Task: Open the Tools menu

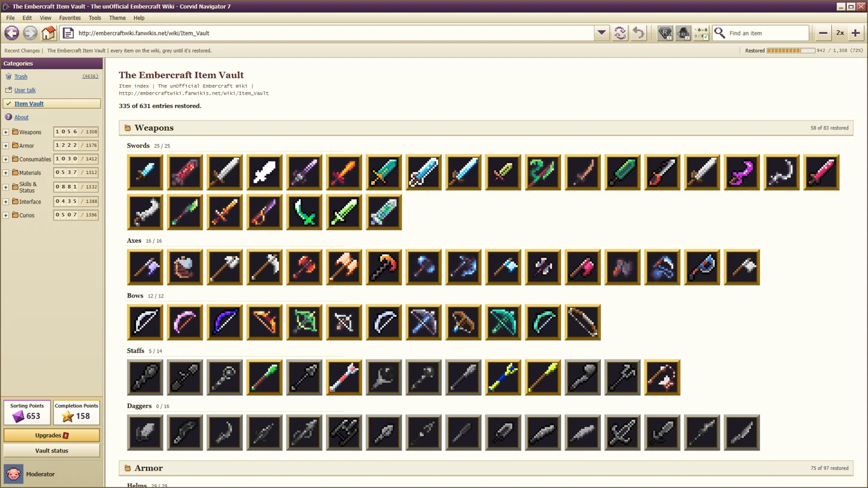Action: click(x=95, y=18)
